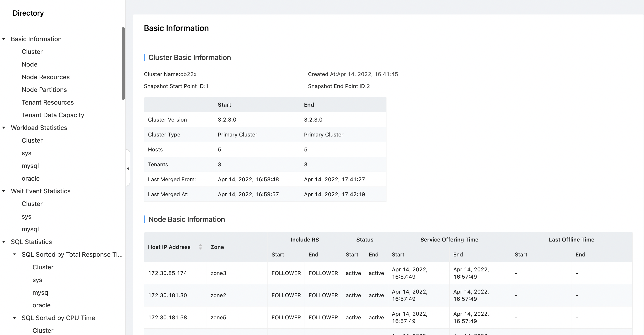Sort the table by Host IP Address
The width and height of the screenshot is (644, 335).
(x=200, y=247)
